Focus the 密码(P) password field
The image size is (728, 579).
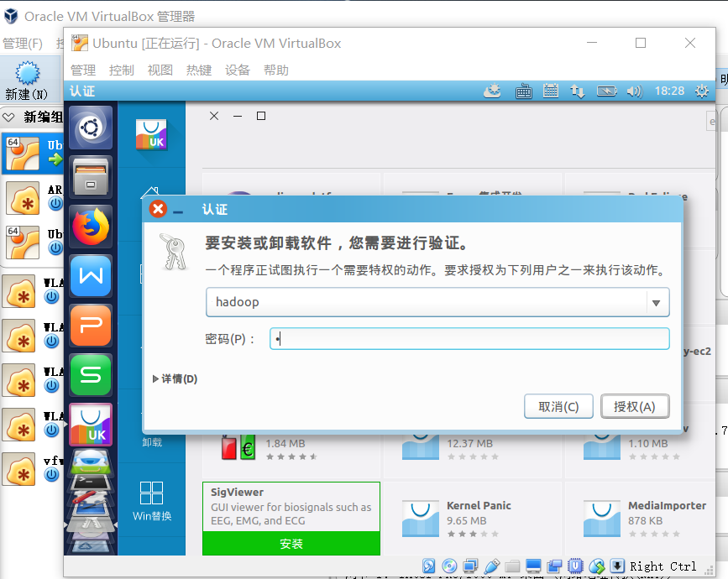click(469, 339)
